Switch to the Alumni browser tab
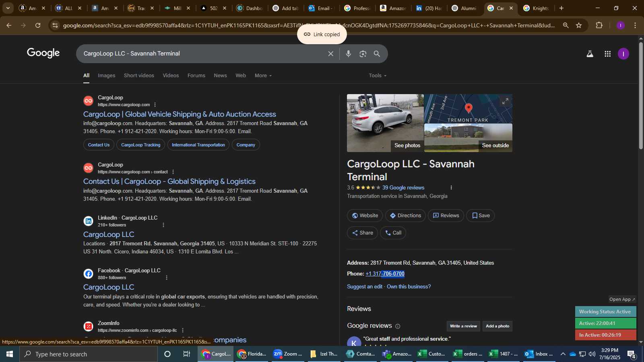 pos(465,8)
